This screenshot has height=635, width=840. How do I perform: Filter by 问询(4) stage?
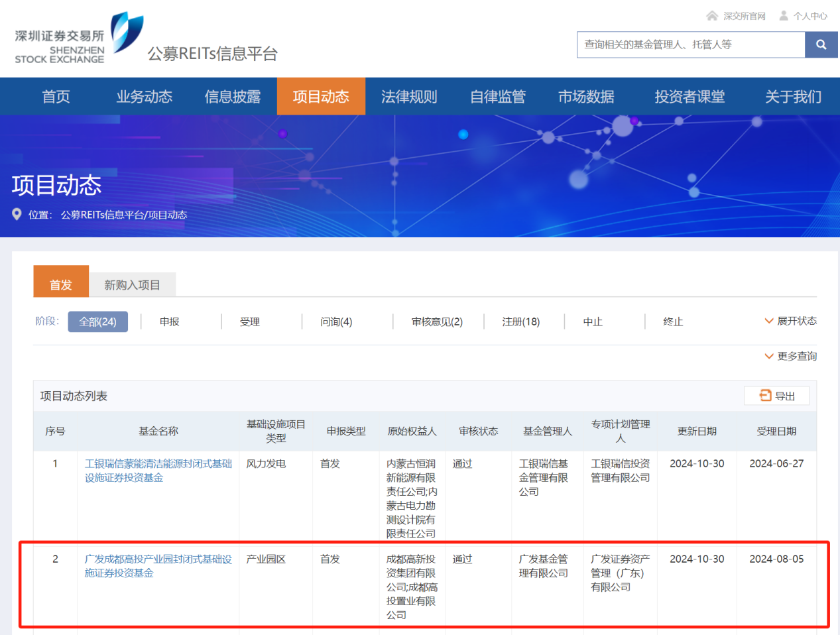[x=336, y=321]
